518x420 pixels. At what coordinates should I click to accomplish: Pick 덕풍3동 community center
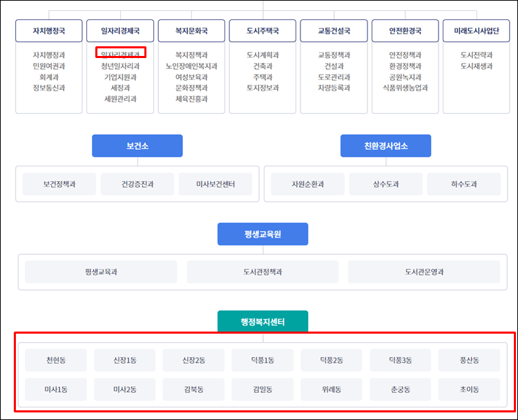tap(401, 360)
